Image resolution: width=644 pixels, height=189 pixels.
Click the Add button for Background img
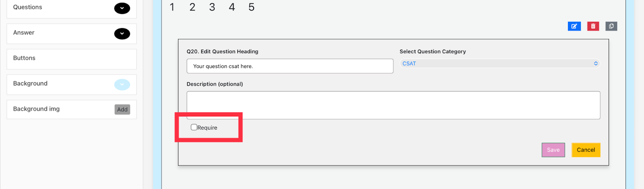point(122,109)
